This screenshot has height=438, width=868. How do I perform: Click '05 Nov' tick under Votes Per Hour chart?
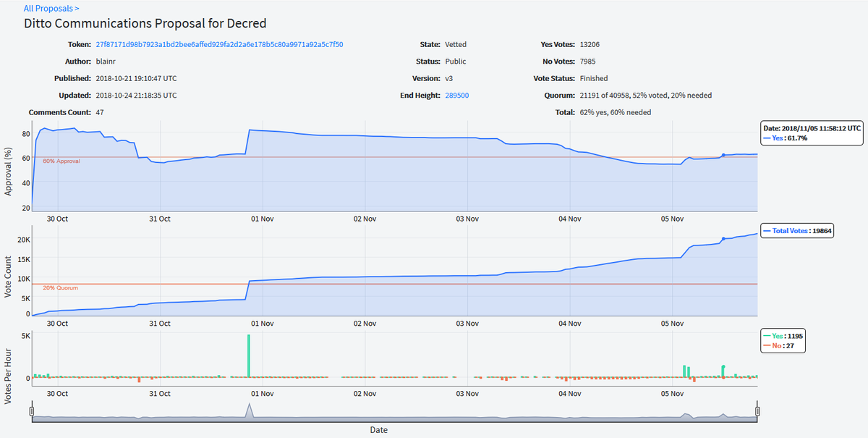pos(673,394)
